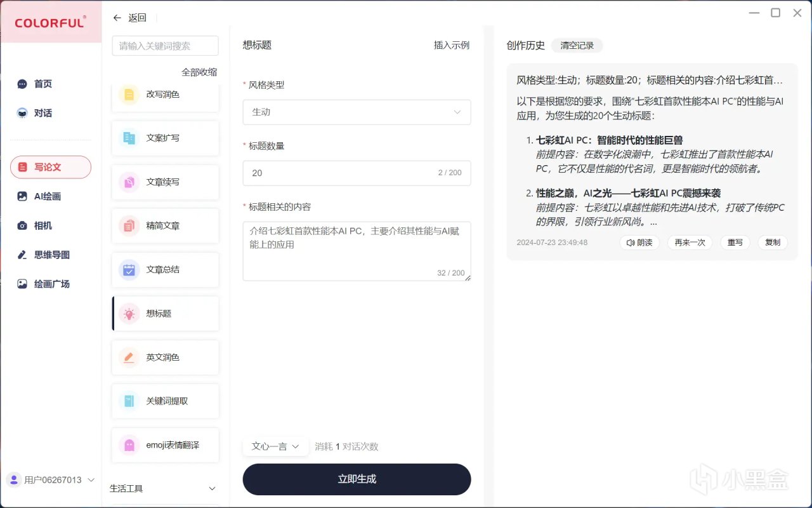The height and width of the screenshot is (508, 812).
Task: Open the 绘画广场 gallery icon
Action: tap(22, 284)
